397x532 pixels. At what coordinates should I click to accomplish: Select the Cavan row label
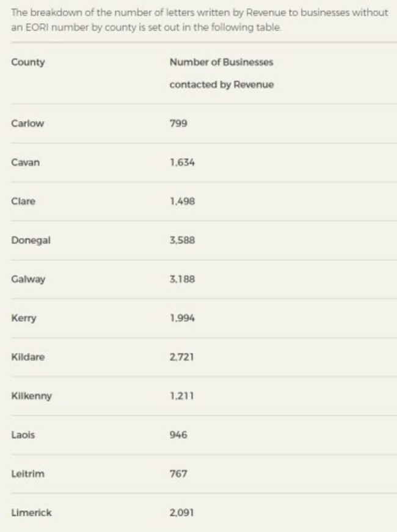(25, 162)
